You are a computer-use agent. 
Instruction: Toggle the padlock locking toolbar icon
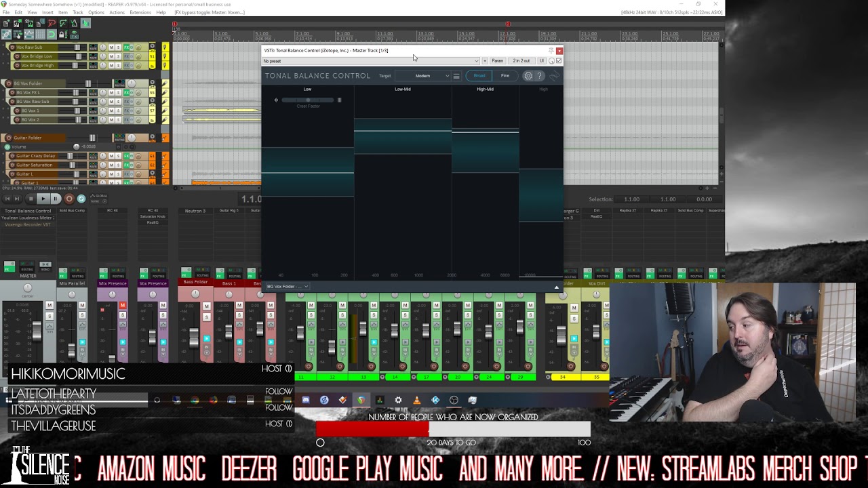(63, 35)
